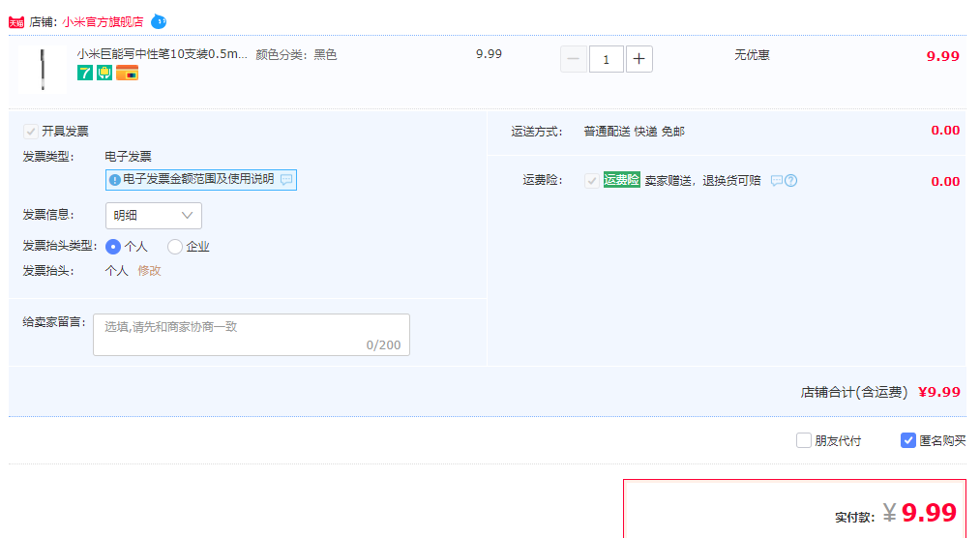Click the chat bubble icon beside 运费险

pyautogui.click(x=776, y=181)
